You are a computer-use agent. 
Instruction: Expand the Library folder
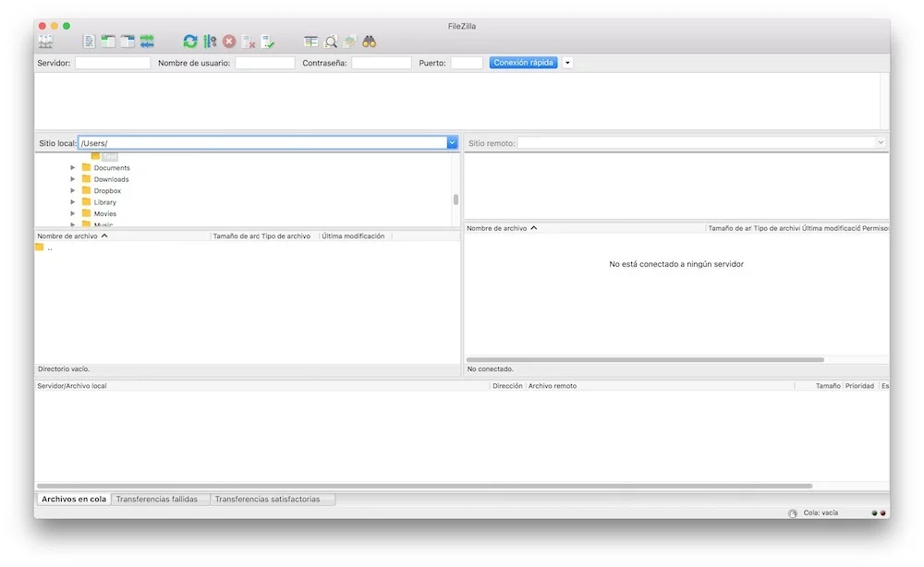click(x=72, y=202)
